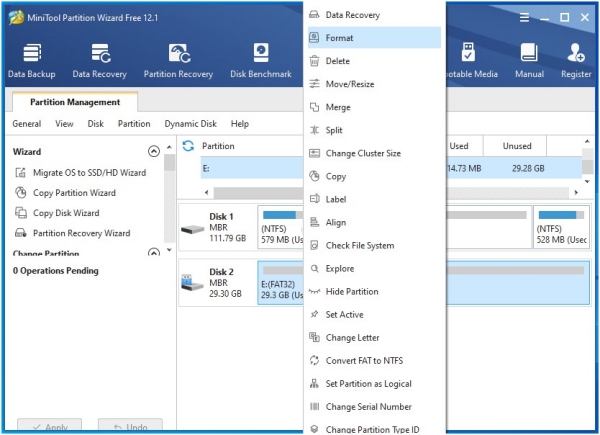
Task: Collapse the Wizard section
Action: point(154,152)
